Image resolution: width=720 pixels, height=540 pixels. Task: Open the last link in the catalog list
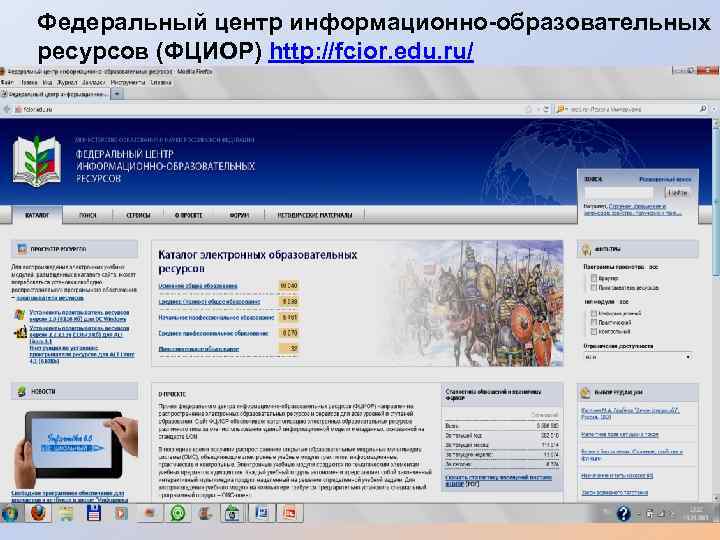click(199, 349)
